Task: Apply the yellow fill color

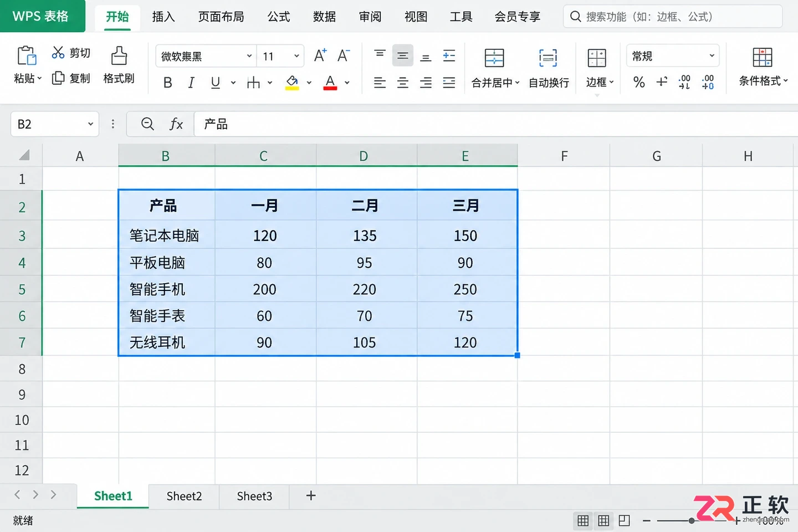Action: pyautogui.click(x=292, y=83)
